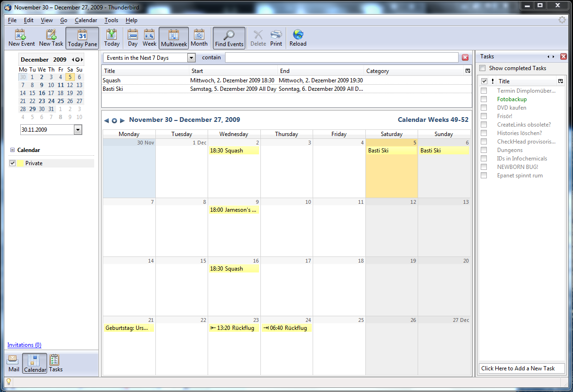Click the December month selector in mini calendar
The width and height of the screenshot is (573, 392).
34,60
